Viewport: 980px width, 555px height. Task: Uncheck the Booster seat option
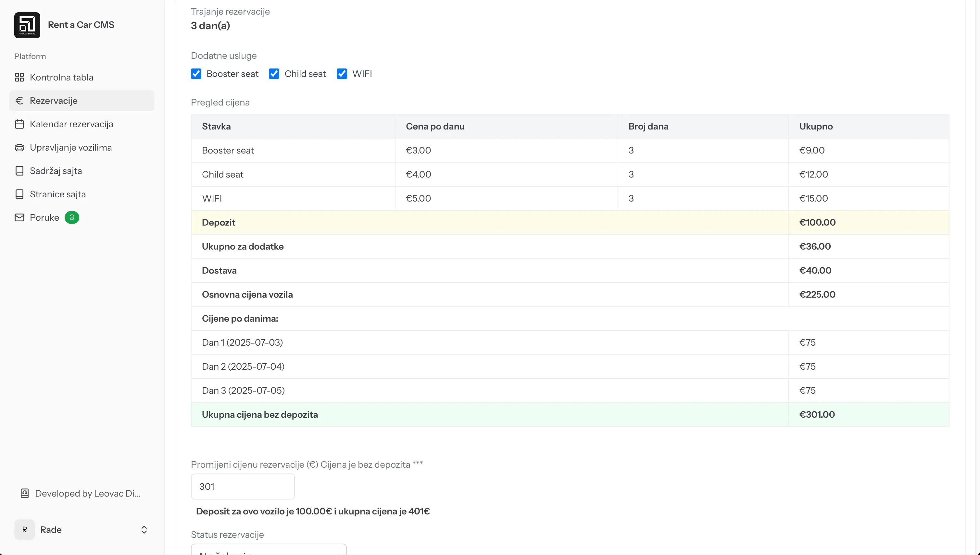[x=196, y=74]
